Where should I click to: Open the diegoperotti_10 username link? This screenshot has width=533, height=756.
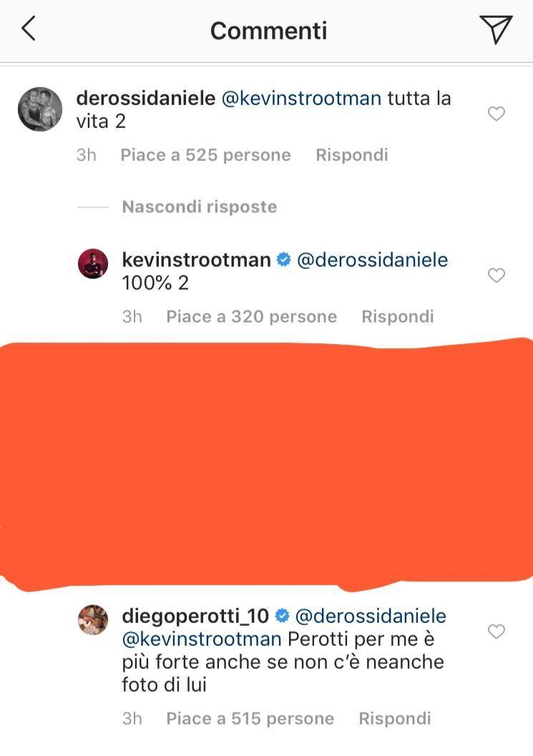pos(195,616)
